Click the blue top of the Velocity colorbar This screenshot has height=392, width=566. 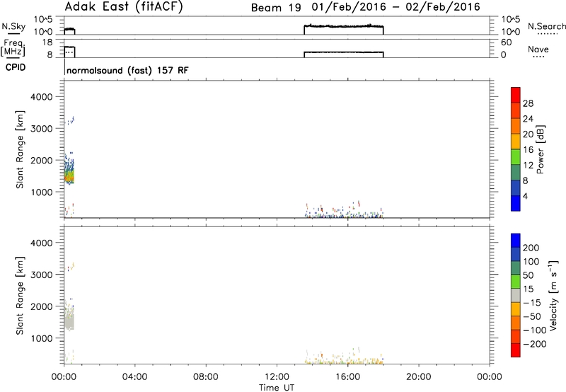(x=516, y=241)
